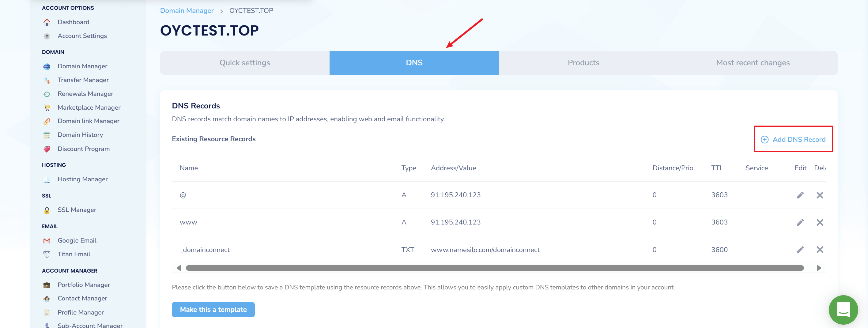This screenshot has height=328, width=868.
Task: Delete the www A record with X icon
Action: click(x=820, y=222)
